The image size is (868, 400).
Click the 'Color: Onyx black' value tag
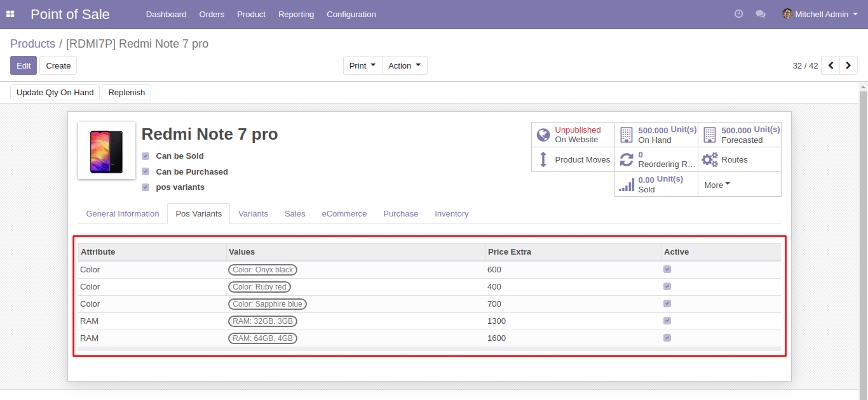point(263,270)
